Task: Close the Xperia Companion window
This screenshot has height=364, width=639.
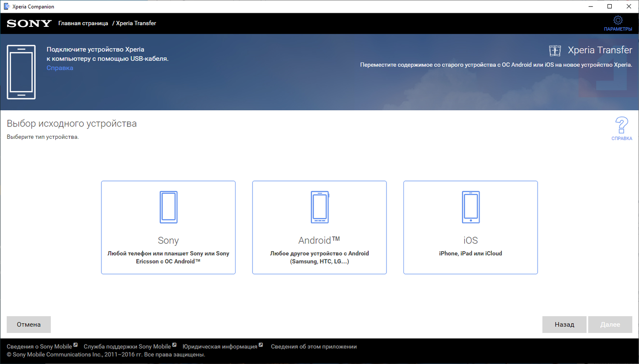Action: 629,6
